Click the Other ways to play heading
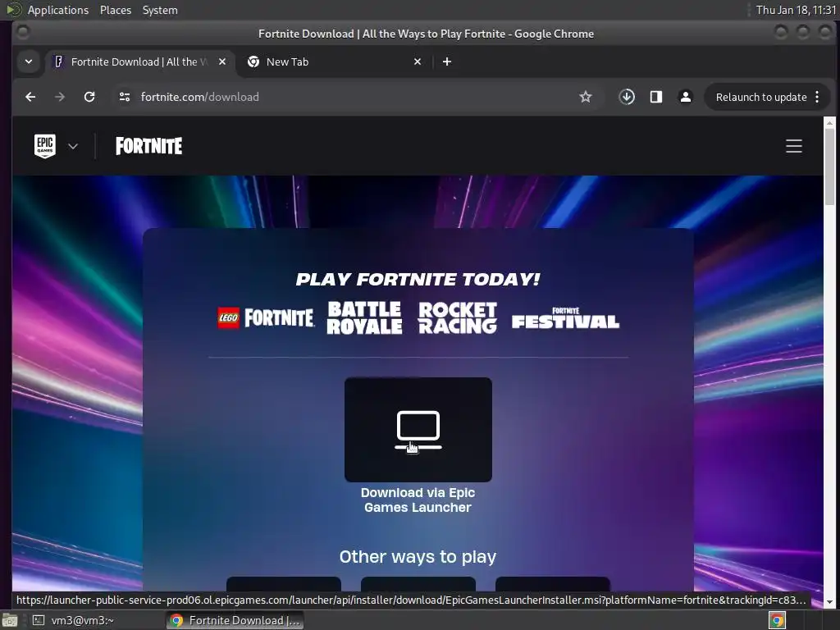The width and height of the screenshot is (840, 630). (418, 557)
